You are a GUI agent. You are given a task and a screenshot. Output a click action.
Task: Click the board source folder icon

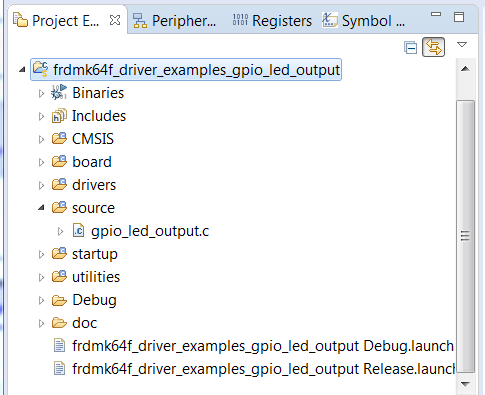point(59,161)
